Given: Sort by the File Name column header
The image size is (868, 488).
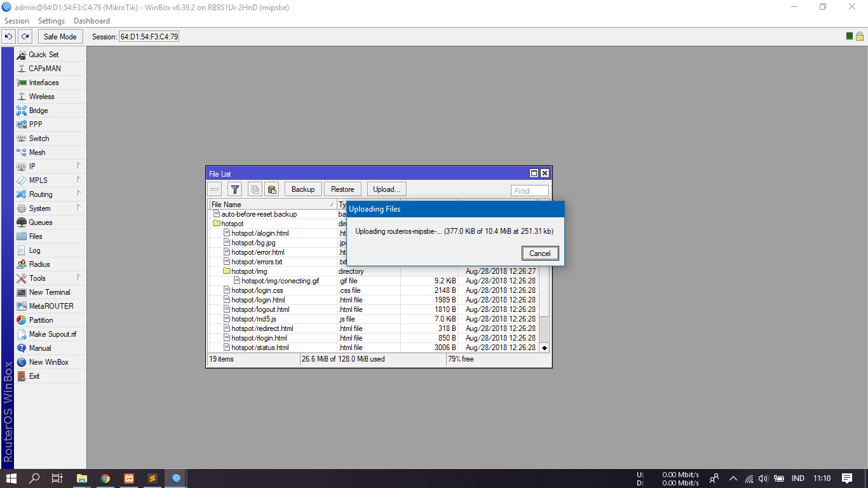Looking at the screenshot, I should [273, 205].
